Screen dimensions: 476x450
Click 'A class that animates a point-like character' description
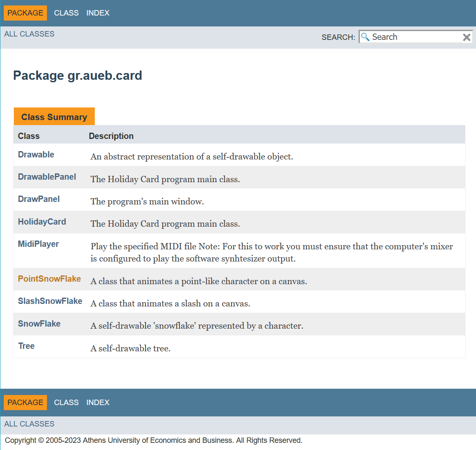pos(198,281)
